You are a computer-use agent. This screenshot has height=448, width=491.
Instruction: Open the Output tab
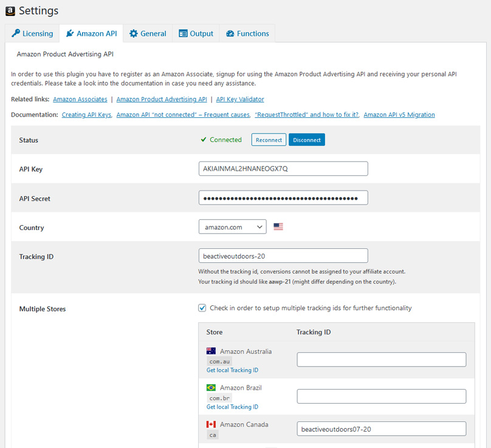196,33
